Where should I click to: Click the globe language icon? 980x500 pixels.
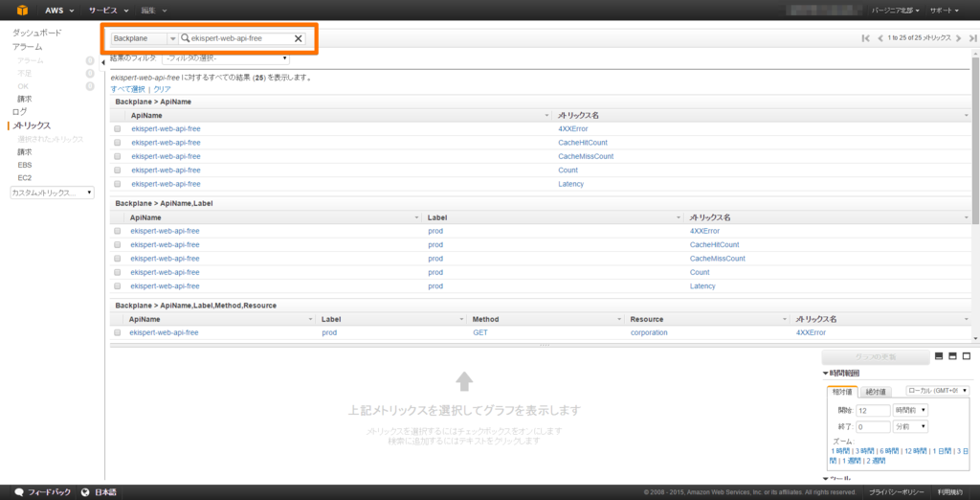85,492
